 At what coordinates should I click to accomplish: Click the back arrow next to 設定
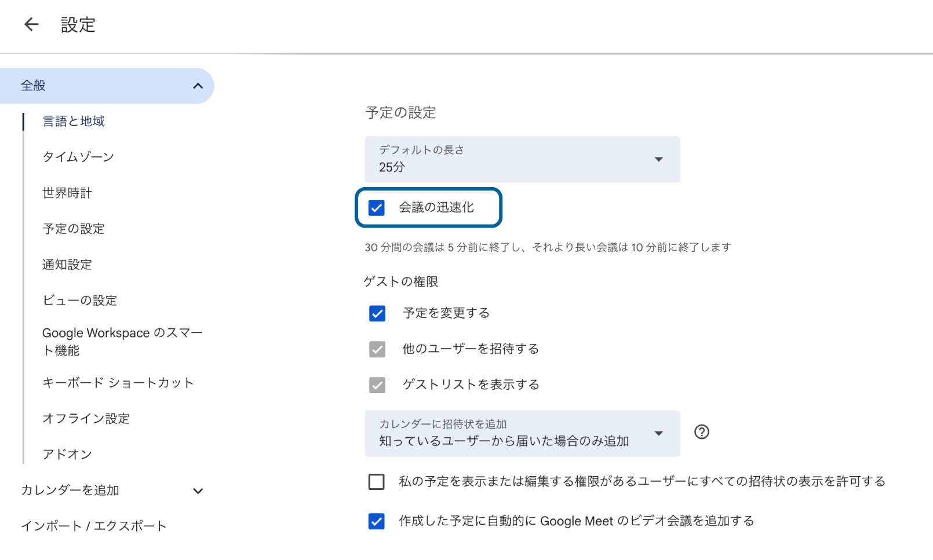(x=31, y=24)
